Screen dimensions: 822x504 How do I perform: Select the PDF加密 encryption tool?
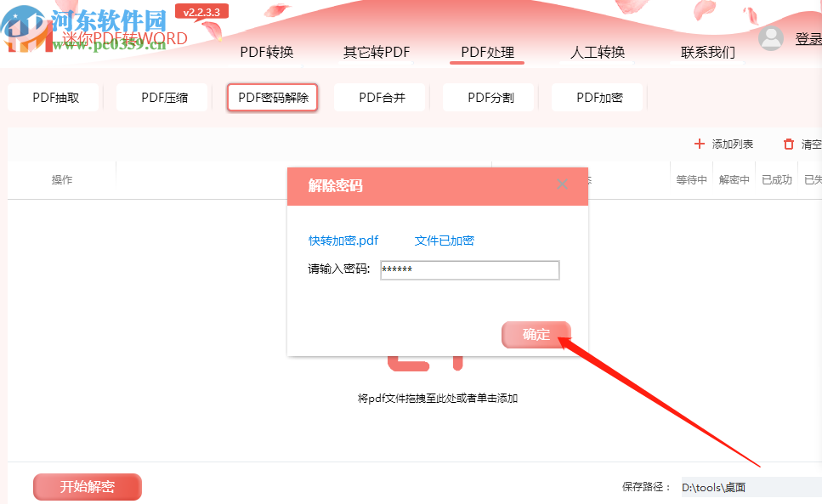[x=598, y=97]
